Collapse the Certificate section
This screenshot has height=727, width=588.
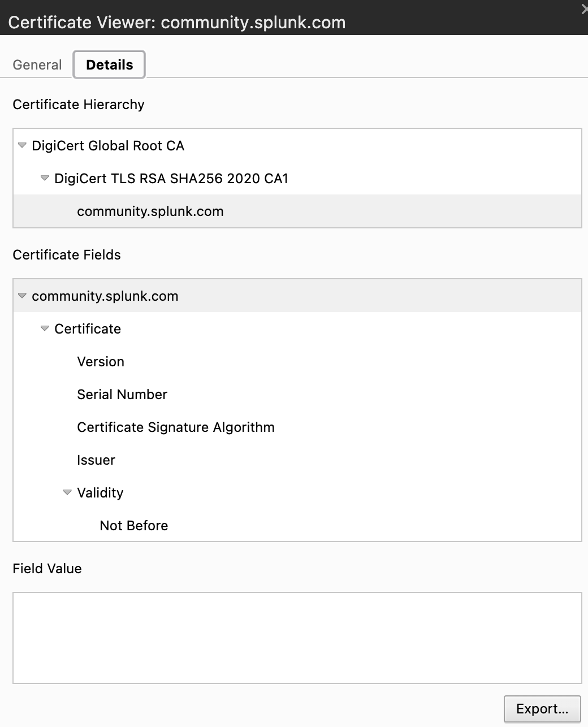click(x=44, y=328)
